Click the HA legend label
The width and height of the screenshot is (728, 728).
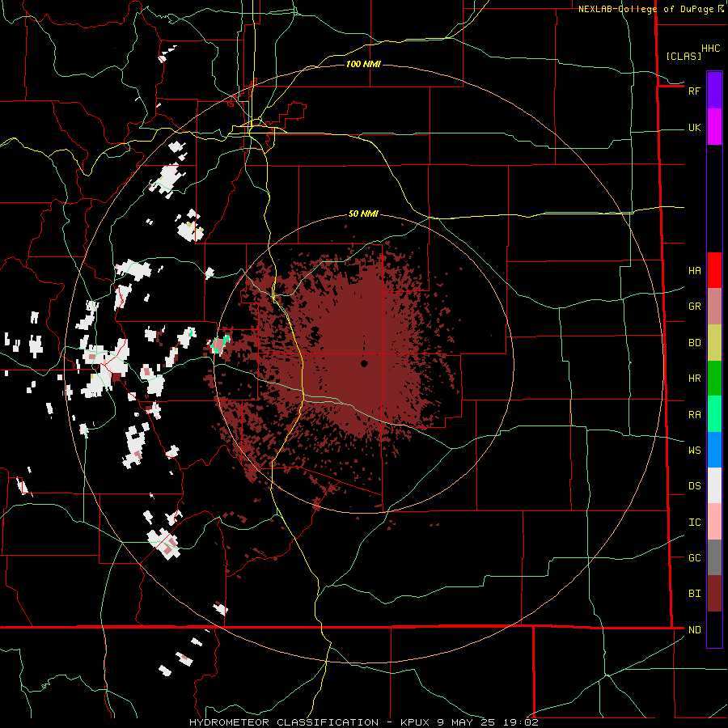694,270
